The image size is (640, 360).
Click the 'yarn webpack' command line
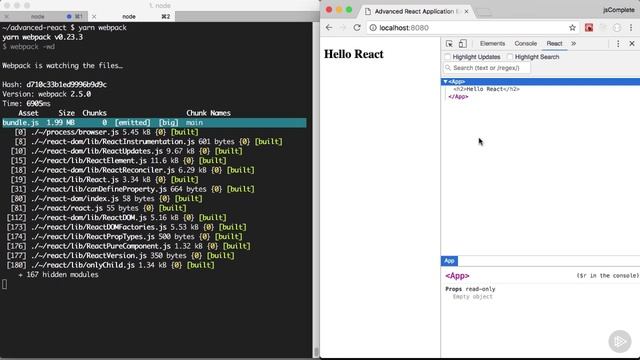coord(64,28)
